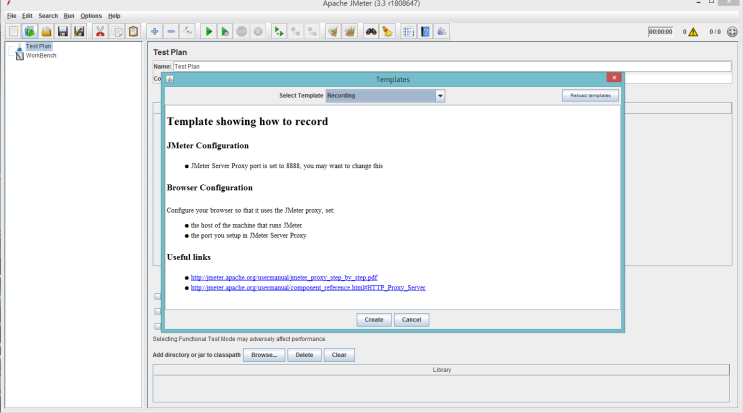Collapse all nodes with the minus icon
743x413 pixels.
pyautogui.click(x=171, y=32)
